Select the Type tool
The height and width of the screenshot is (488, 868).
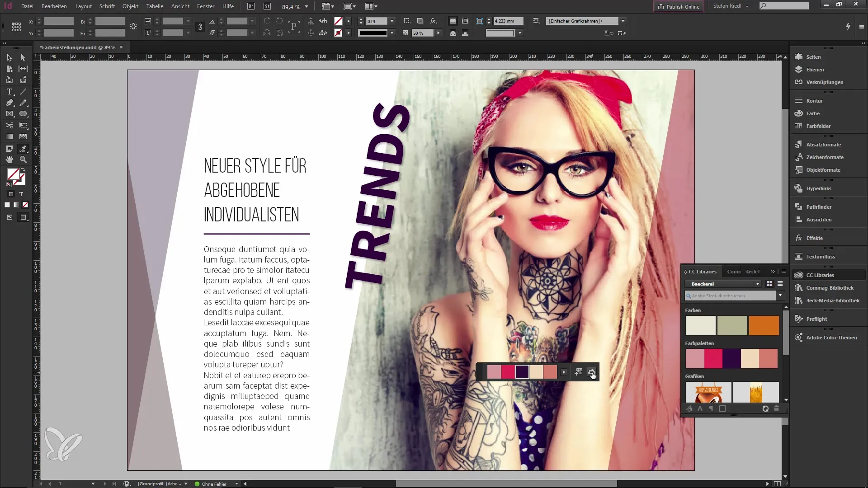pos(9,92)
